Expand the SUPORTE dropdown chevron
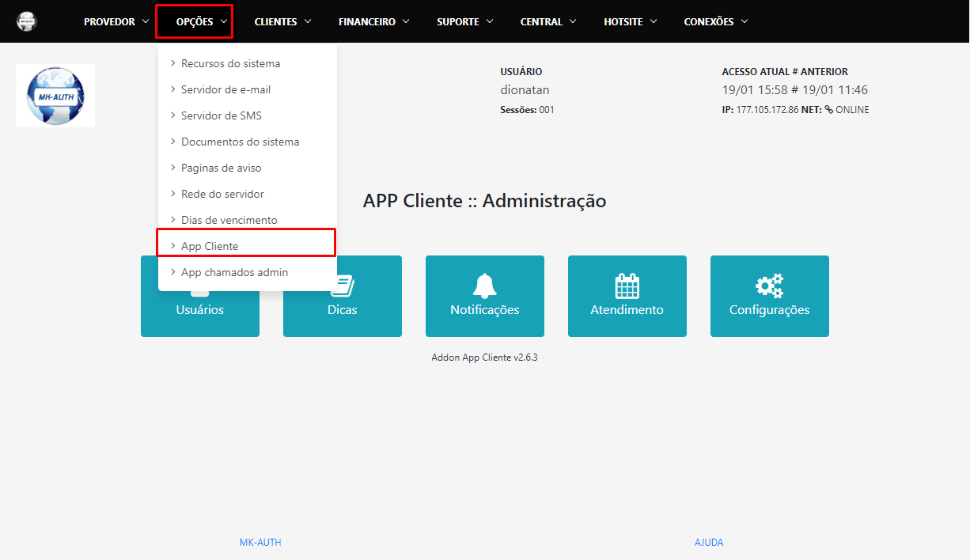 click(x=491, y=21)
